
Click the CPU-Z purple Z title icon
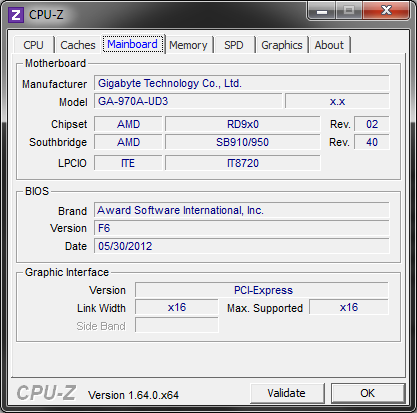(16, 15)
